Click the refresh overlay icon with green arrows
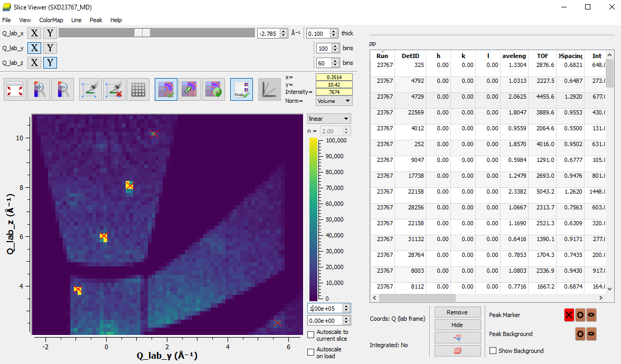 tap(214, 89)
